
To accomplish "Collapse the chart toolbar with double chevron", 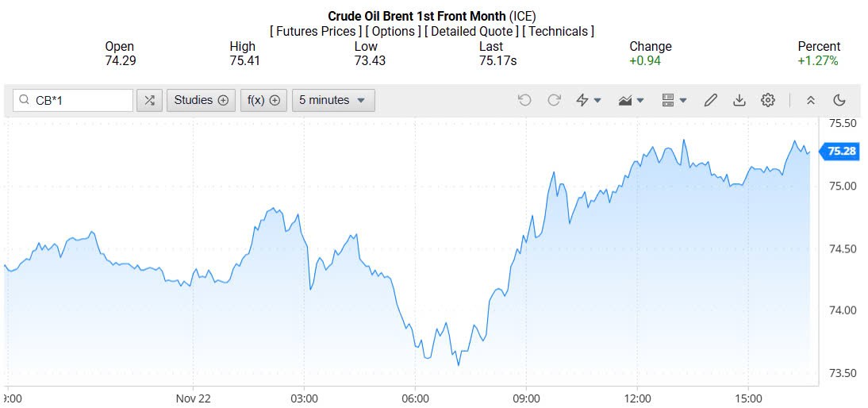I will (x=810, y=100).
